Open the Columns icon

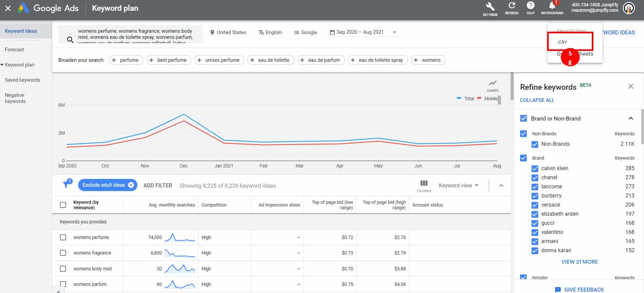[x=424, y=186]
